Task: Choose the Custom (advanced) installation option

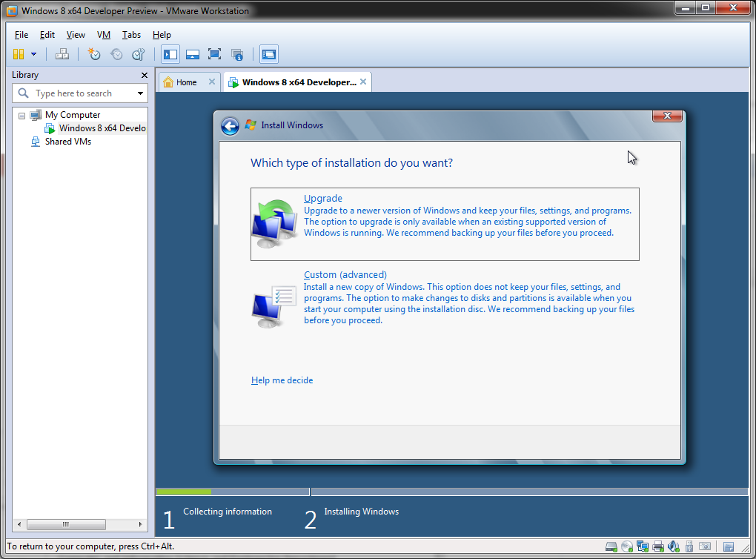Action: pyautogui.click(x=445, y=297)
